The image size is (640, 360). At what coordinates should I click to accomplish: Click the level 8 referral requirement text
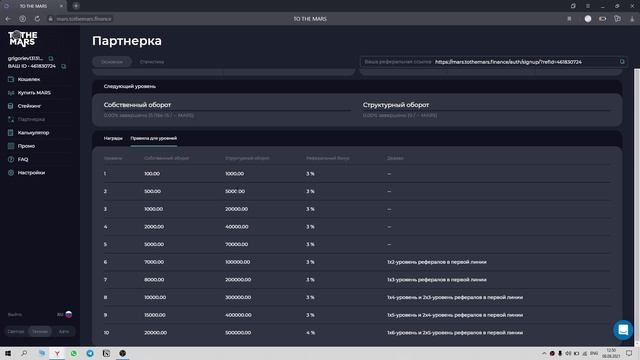455,298
